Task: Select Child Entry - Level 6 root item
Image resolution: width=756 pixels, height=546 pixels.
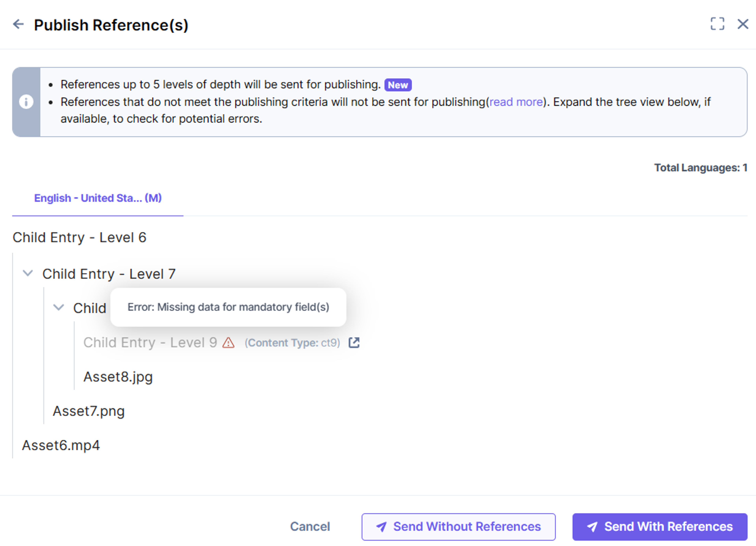Action: pos(79,238)
